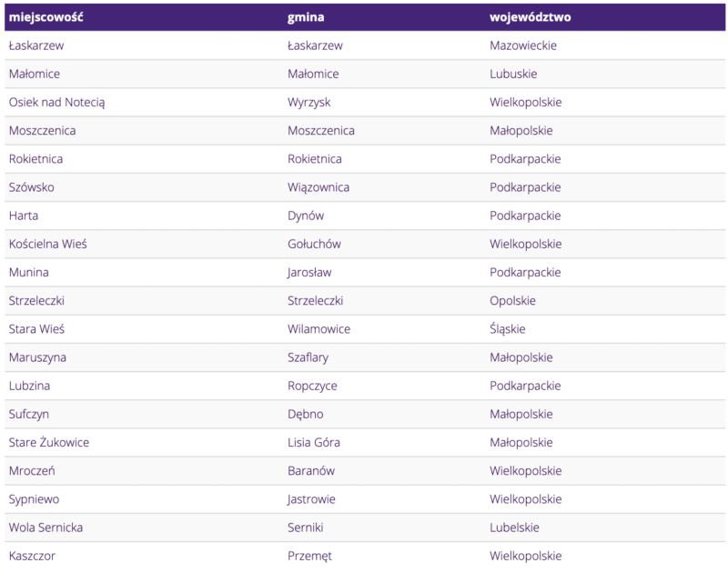728x573 pixels.
Task: Select the Osiek nad Notecią locality cell
Action: [x=56, y=102]
